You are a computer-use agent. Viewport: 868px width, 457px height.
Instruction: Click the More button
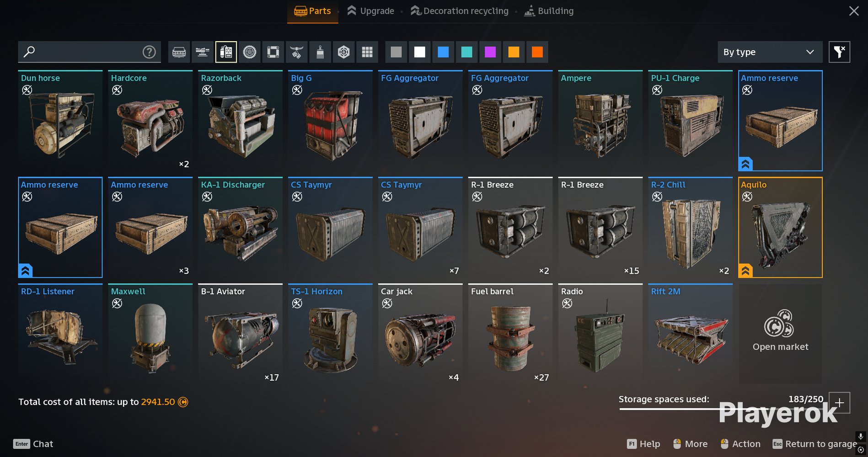click(x=691, y=444)
